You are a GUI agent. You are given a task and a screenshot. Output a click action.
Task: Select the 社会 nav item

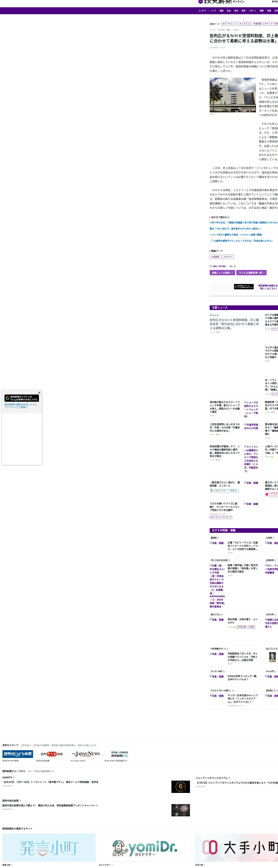click(x=229, y=11)
